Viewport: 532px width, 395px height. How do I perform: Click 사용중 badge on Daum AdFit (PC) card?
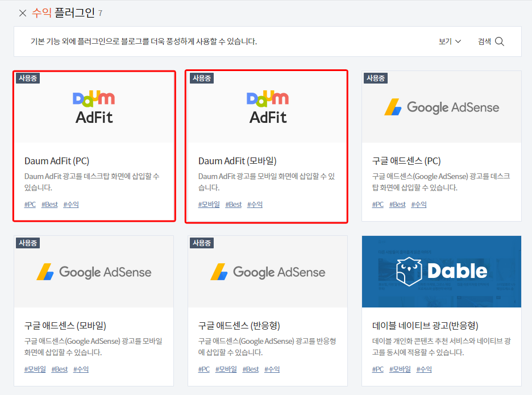[x=28, y=78]
